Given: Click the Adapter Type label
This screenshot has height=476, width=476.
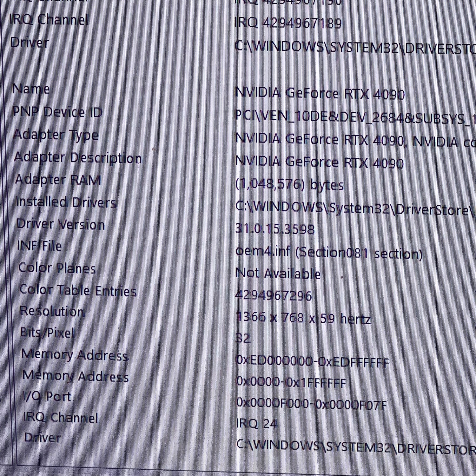Looking at the screenshot, I should click(56, 135).
